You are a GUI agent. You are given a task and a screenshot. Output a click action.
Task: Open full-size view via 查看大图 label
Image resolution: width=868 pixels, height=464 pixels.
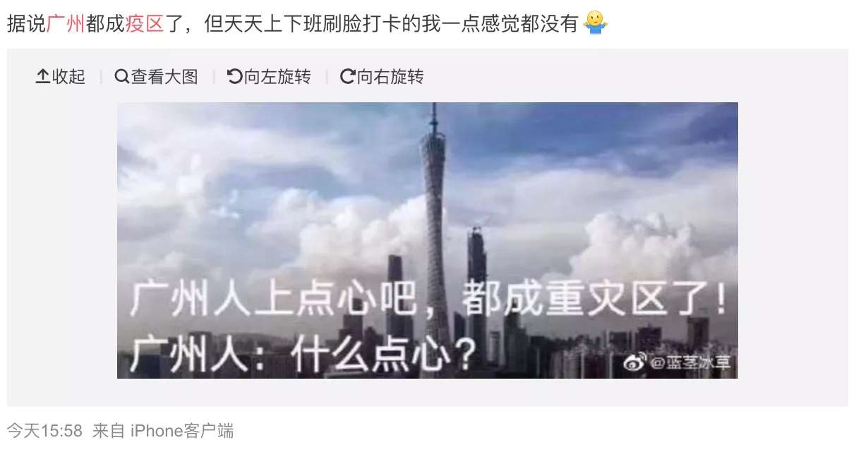tap(164, 77)
